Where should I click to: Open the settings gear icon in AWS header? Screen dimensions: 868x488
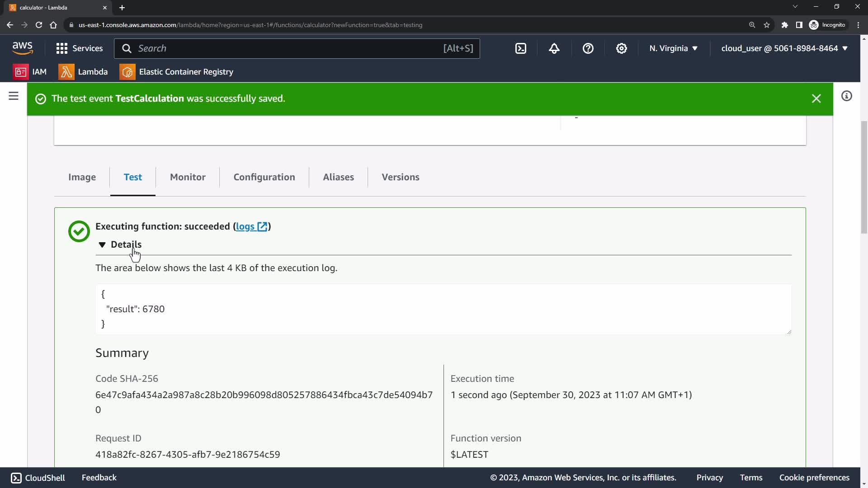tap(622, 48)
